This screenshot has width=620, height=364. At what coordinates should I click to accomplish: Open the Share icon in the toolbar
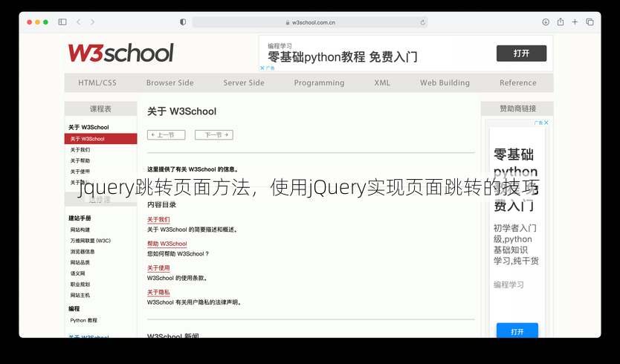[x=561, y=22]
